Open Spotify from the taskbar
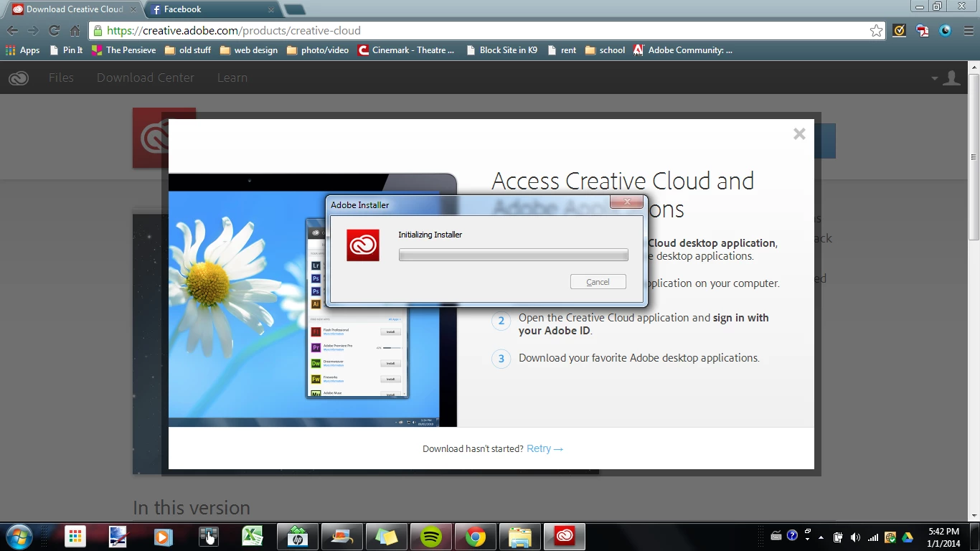This screenshot has width=980, height=551. click(x=430, y=537)
